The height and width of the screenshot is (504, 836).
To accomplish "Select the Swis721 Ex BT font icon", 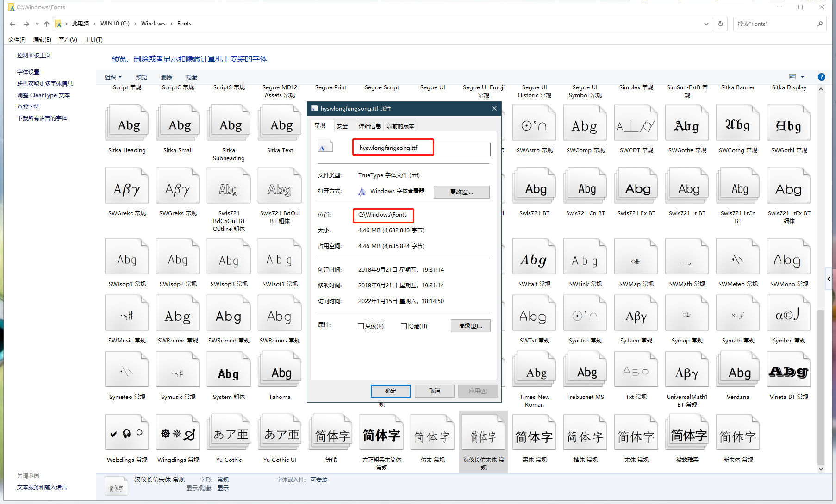I will click(636, 186).
